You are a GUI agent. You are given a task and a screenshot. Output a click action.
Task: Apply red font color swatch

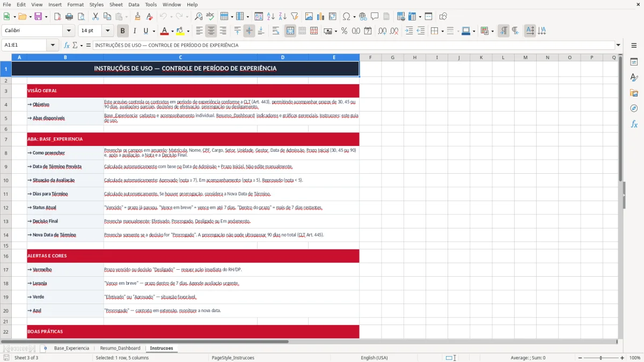pyautogui.click(x=165, y=31)
